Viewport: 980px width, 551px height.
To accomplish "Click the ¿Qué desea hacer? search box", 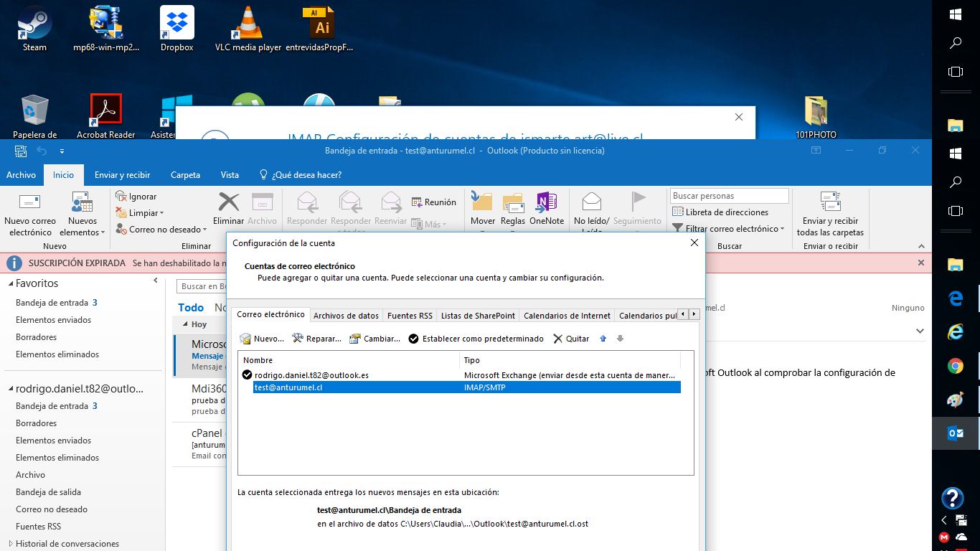I will pyautogui.click(x=300, y=175).
